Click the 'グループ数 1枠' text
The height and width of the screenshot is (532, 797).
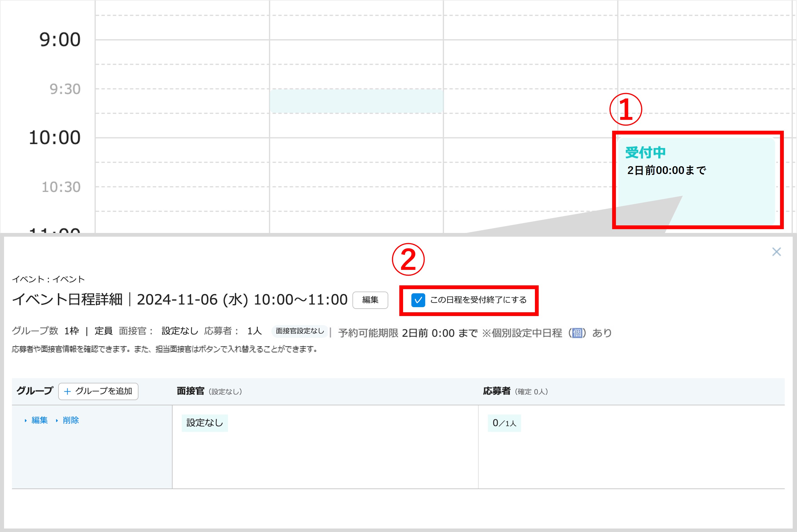45,331
